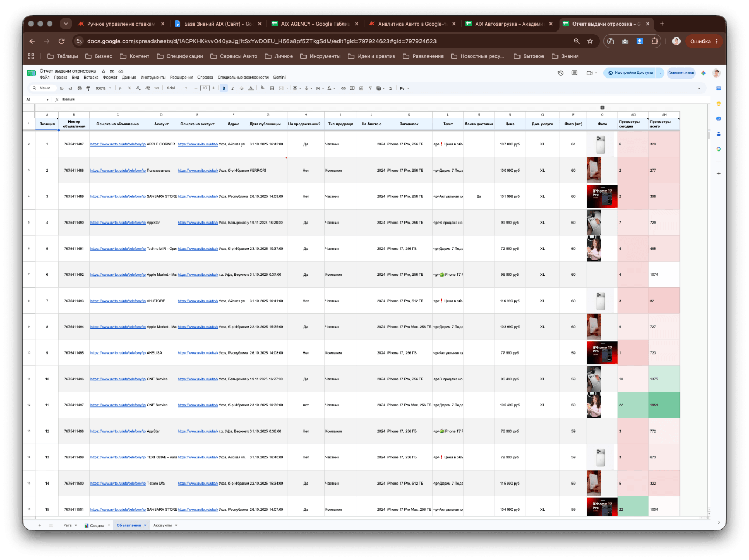Viewport: 749px width, 560px height.
Task: Click the insert chart icon
Action: (x=361, y=88)
